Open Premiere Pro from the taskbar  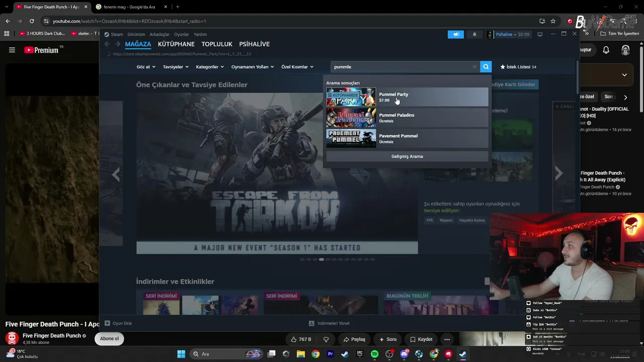tap(330, 354)
